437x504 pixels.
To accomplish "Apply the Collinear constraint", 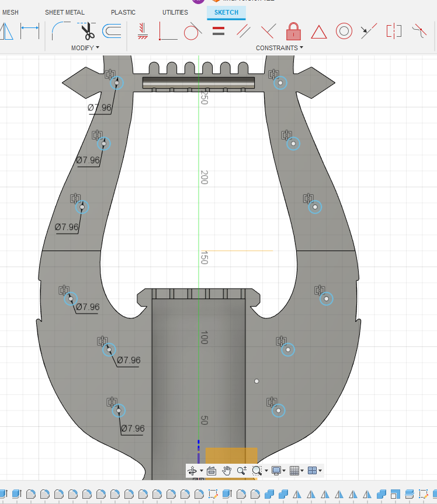I will 369,31.
